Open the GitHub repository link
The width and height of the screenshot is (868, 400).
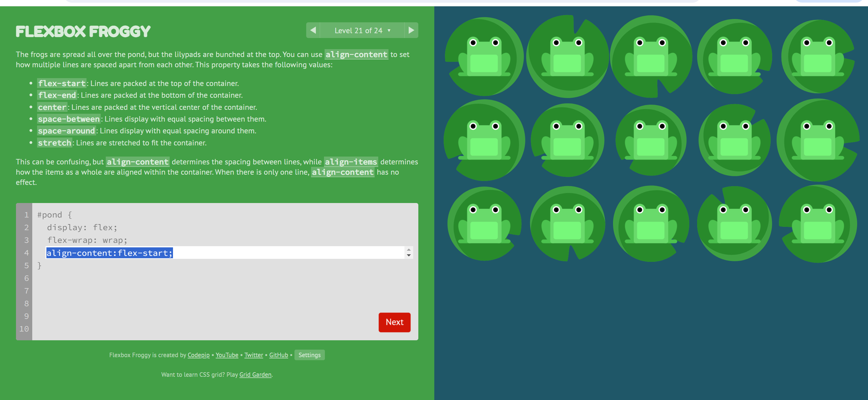pyautogui.click(x=278, y=355)
